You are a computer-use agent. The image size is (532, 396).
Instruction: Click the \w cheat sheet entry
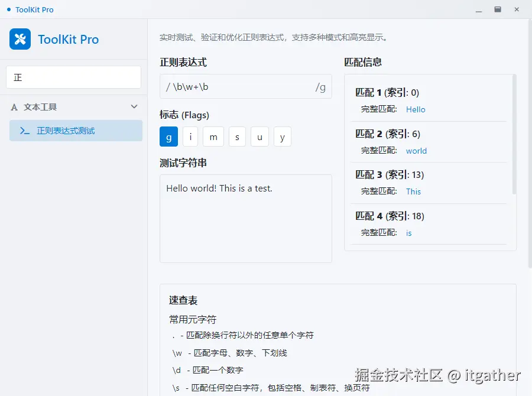coord(229,353)
